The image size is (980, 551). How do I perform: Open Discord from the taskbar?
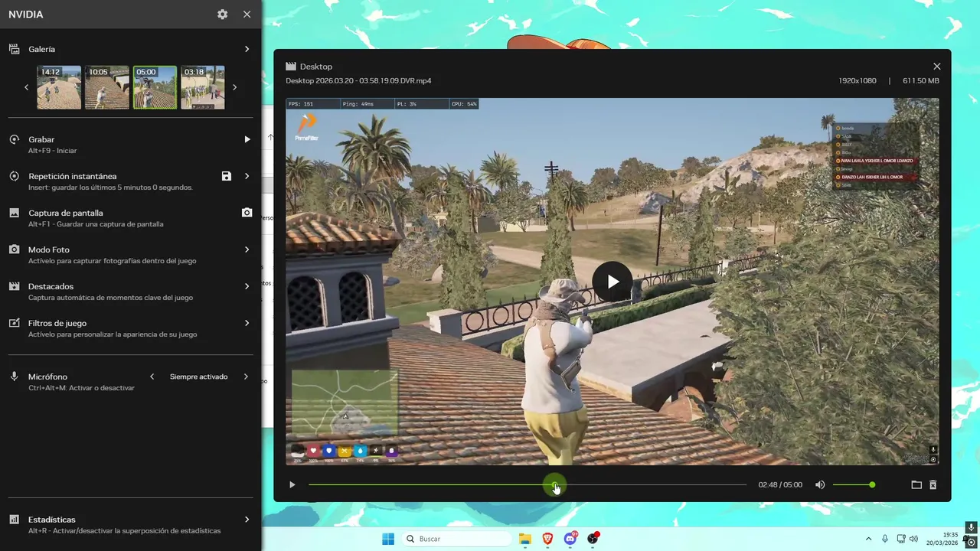pos(570,539)
